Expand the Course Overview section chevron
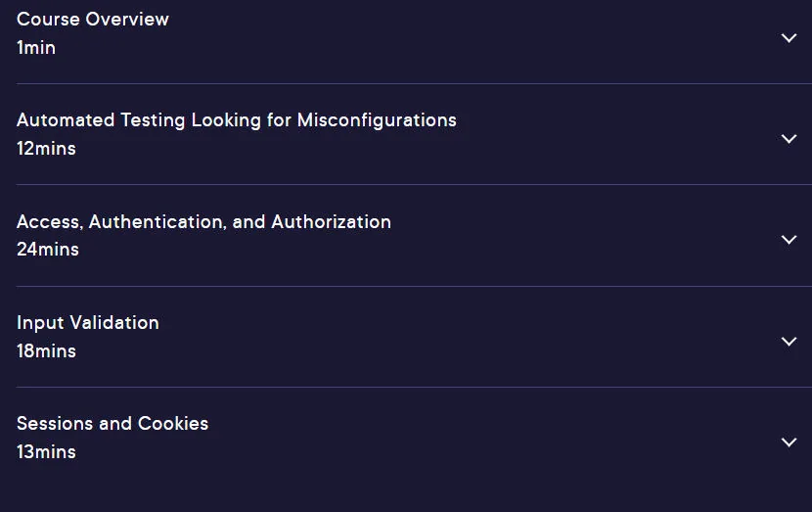 (x=789, y=38)
